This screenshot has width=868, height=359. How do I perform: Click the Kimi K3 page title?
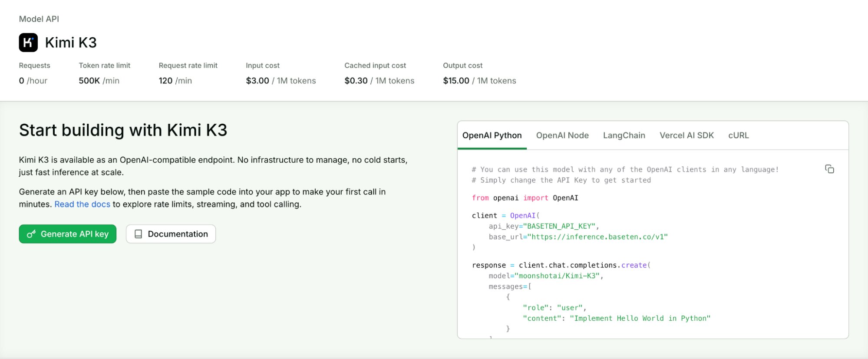pyautogui.click(x=71, y=43)
